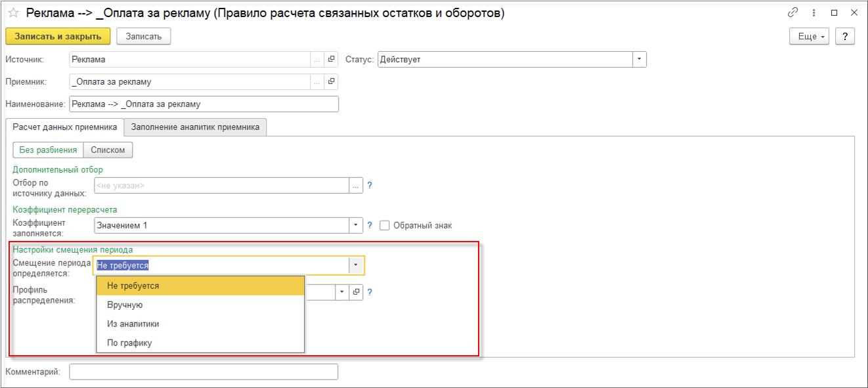Open the Заполнение аналитик приемника tab
The image size is (868, 388).
coord(195,127)
